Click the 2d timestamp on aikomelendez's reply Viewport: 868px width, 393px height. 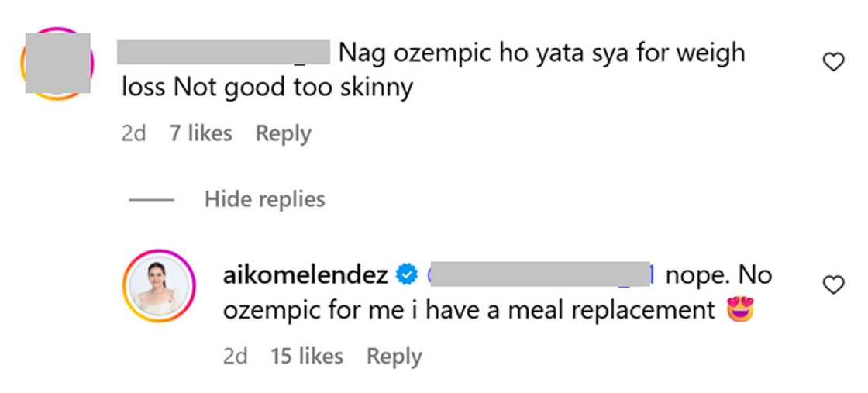tap(234, 357)
